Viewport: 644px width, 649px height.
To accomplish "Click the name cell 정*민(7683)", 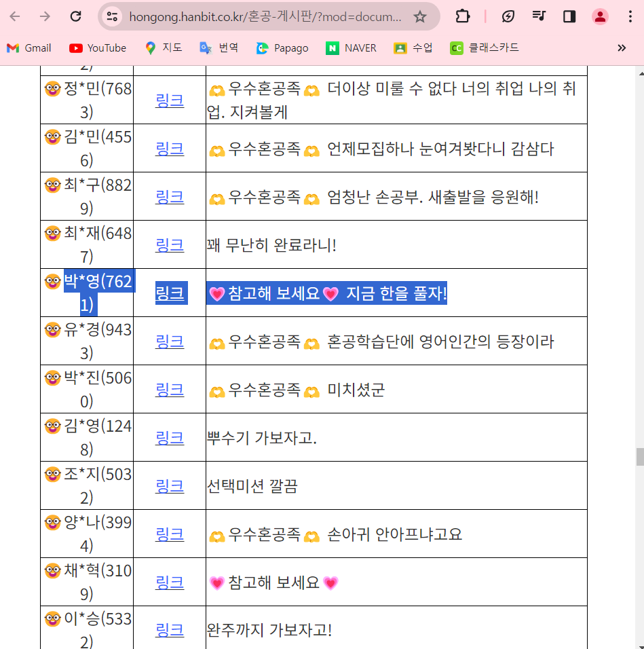I will (x=88, y=100).
